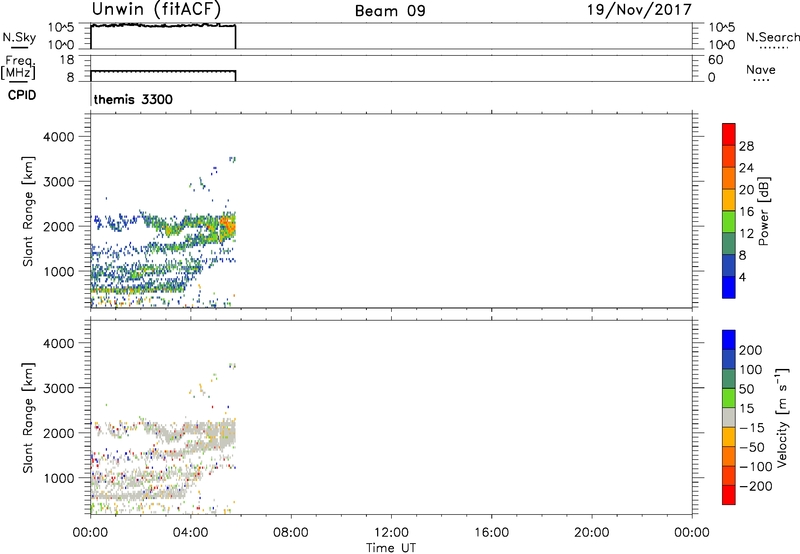Click the '28' label on power colorbar

pyautogui.click(x=746, y=146)
